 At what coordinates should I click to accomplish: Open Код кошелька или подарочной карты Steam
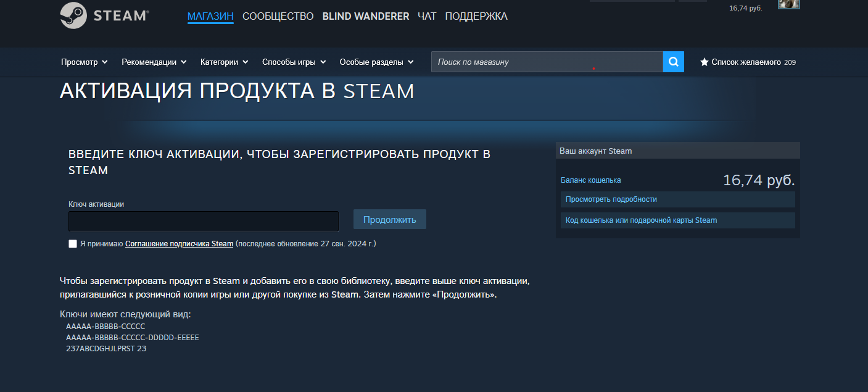point(641,220)
